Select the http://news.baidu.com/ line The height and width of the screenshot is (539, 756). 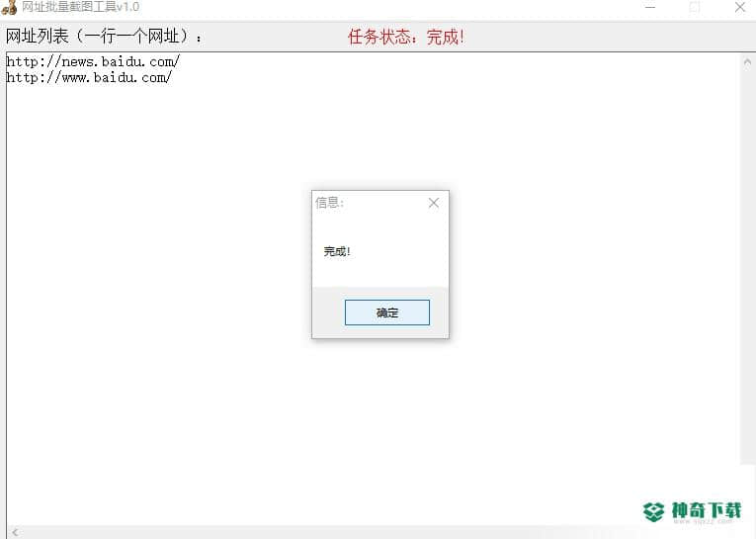click(x=93, y=61)
